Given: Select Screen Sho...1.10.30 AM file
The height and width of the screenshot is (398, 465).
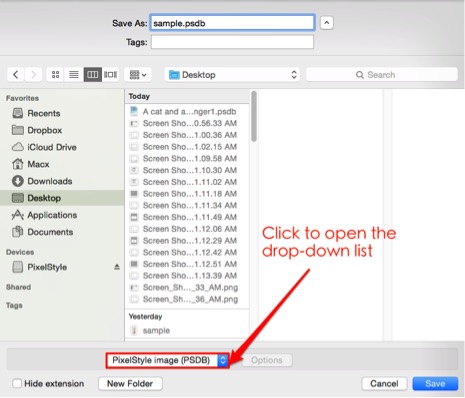Looking at the screenshot, I should (187, 170).
